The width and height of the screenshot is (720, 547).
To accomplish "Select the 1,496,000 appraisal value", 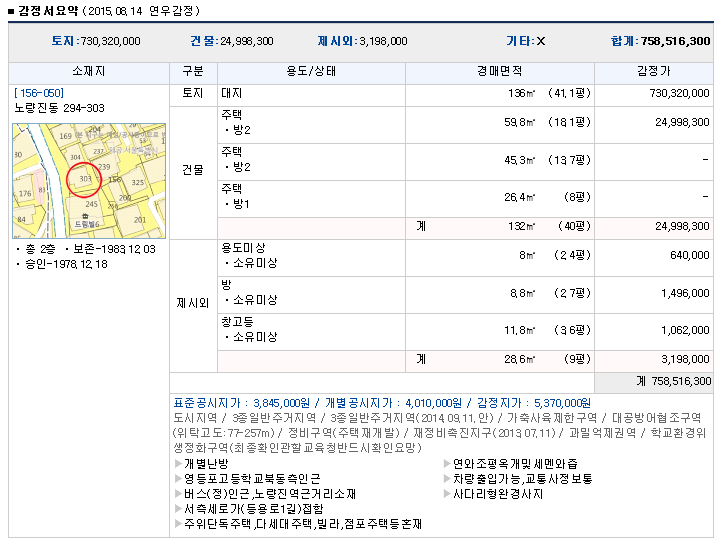I will (685, 293).
